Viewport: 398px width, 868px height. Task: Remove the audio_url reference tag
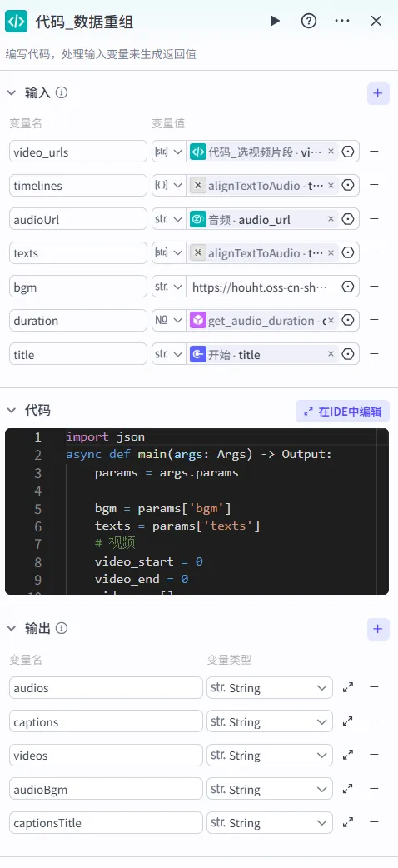point(331,219)
